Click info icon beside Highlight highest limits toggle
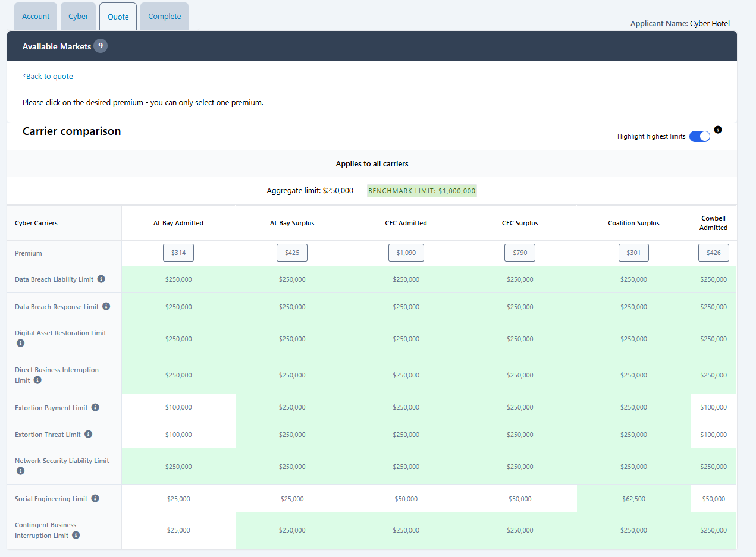 click(x=718, y=130)
